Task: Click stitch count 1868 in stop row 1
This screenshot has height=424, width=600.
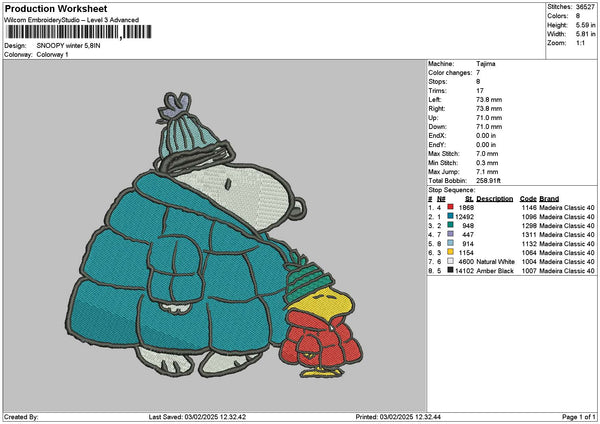Action: click(466, 207)
